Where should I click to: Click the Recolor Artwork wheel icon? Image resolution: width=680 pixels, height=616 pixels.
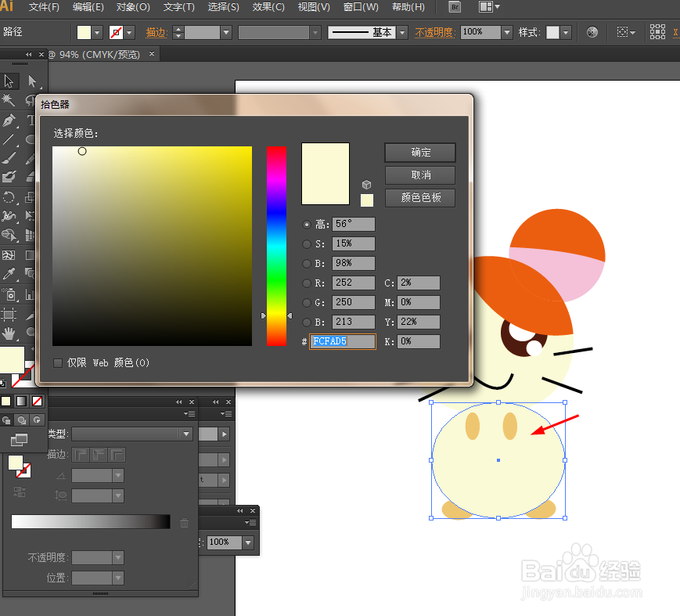tap(592, 32)
